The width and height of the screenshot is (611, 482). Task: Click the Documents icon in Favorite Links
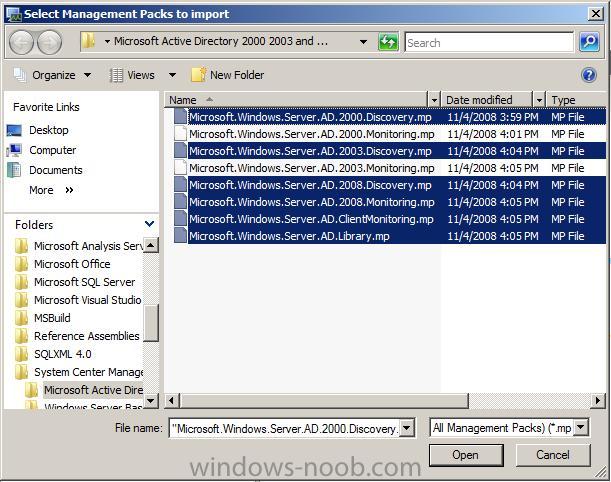point(14,170)
